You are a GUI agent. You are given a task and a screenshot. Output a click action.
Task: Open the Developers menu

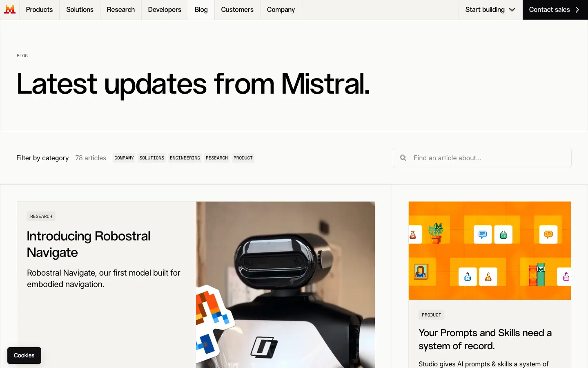pyautogui.click(x=165, y=9)
